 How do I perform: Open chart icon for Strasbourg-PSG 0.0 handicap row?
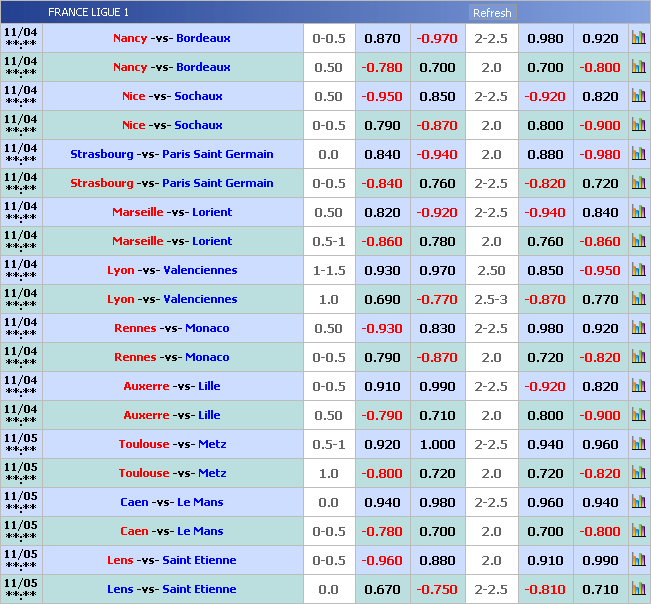coord(638,154)
